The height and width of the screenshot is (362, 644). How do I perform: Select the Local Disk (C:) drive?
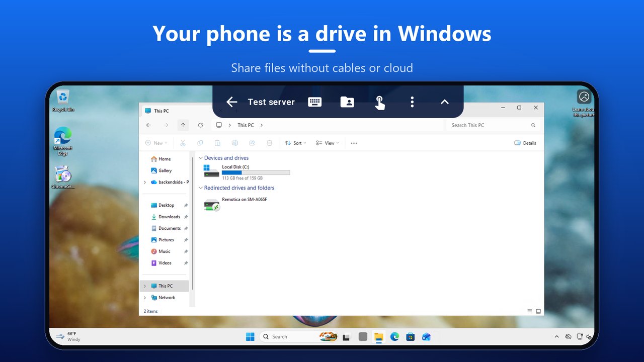pyautogui.click(x=247, y=172)
